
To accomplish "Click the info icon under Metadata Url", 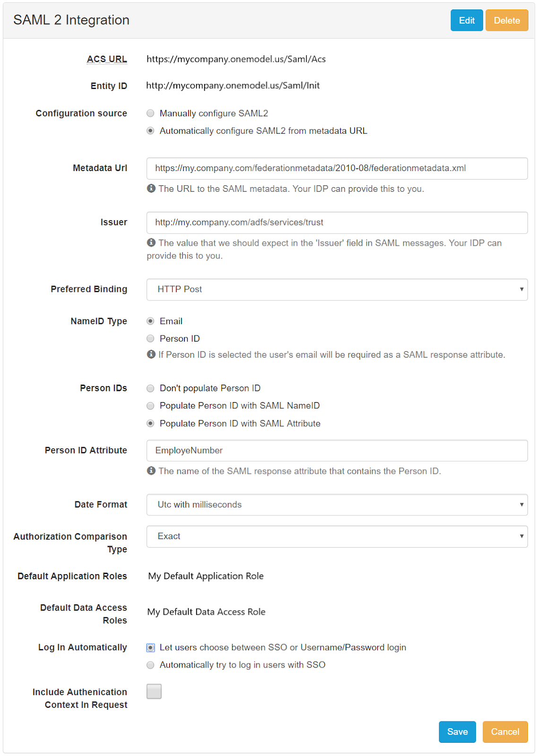I will (151, 189).
